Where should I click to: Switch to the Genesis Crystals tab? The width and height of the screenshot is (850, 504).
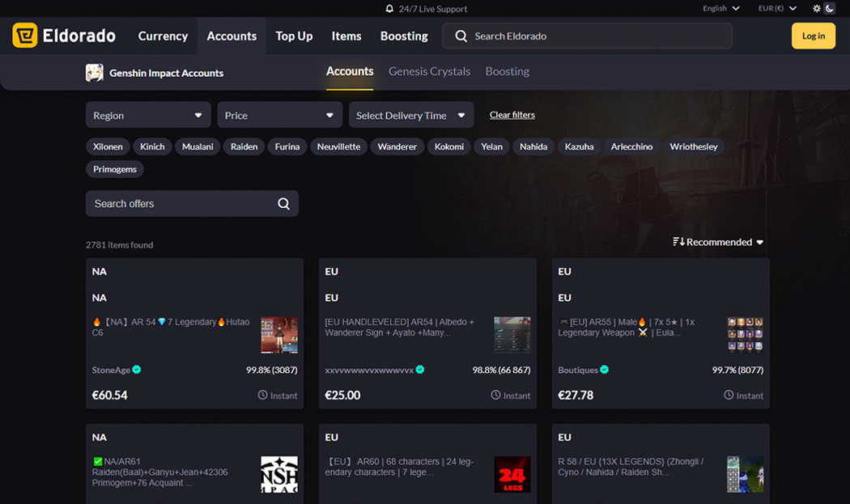click(429, 71)
